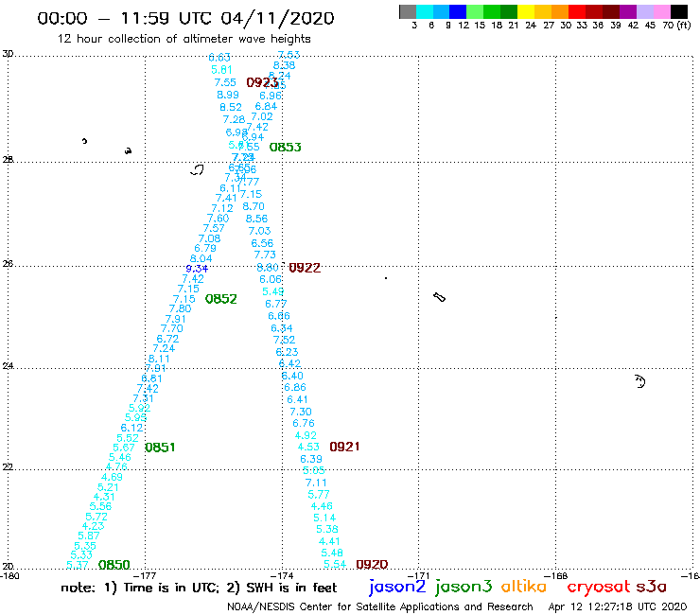700x615 pixels.
Task: Select the -174 longitude axis label
Action: point(282,575)
